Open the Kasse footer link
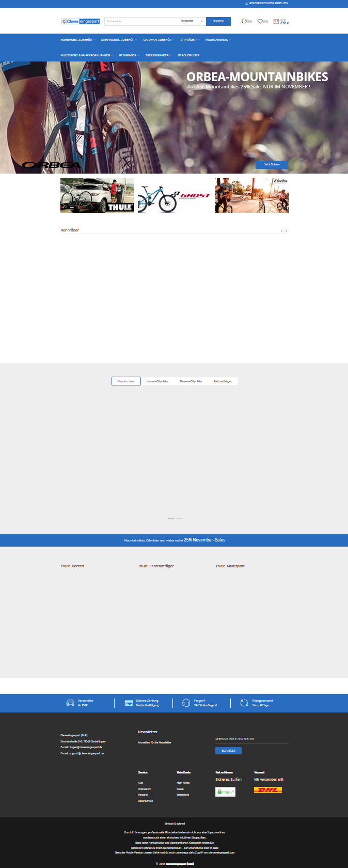This screenshot has width=348, height=868. (x=180, y=789)
